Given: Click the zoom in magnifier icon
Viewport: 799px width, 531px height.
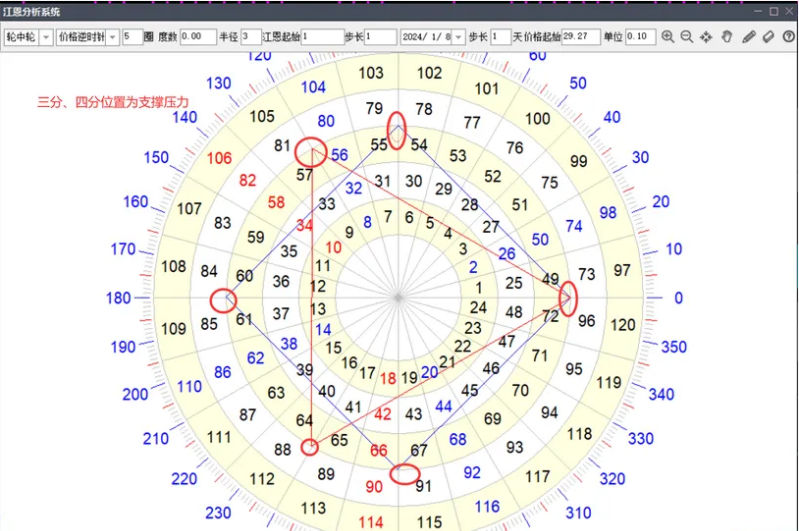Looking at the screenshot, I should pyautogui.click(x=668, y=37).
